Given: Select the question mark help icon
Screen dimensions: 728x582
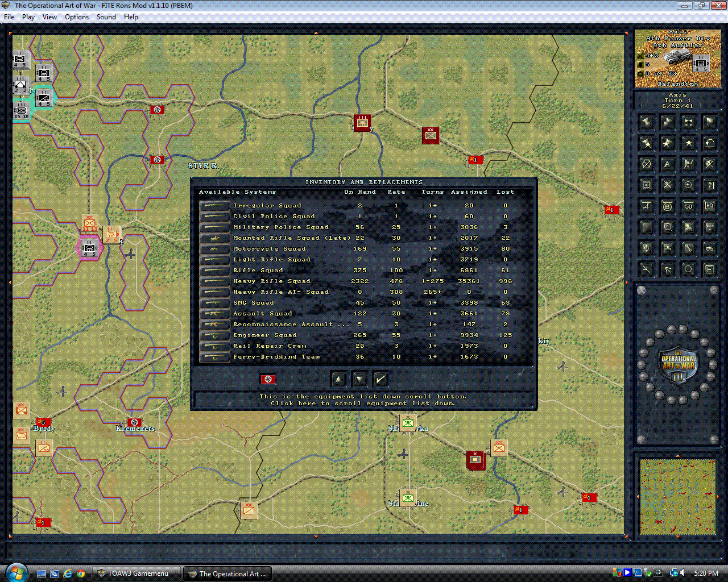Looking at the screenshot, I should pos(709,185).
